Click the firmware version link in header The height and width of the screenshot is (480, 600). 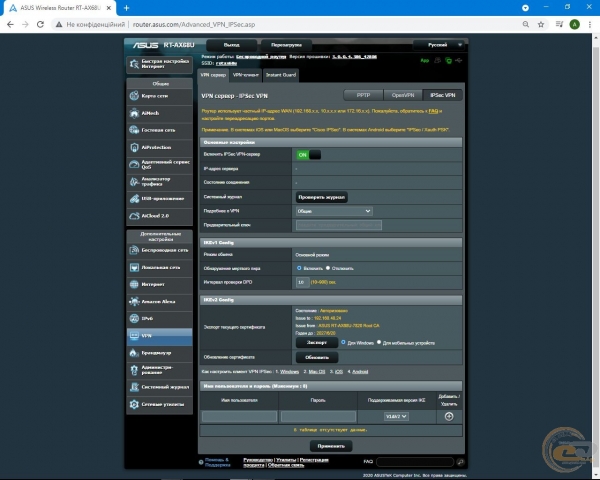(x=354, y=57)
